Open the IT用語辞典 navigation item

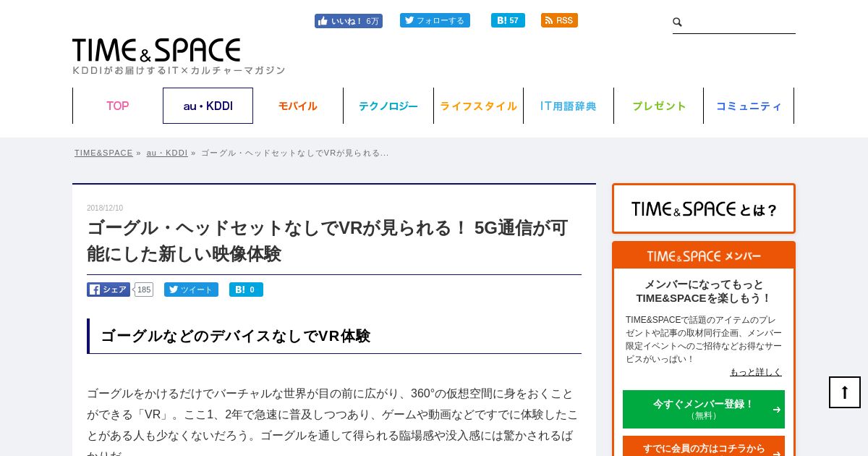[569, 106]
